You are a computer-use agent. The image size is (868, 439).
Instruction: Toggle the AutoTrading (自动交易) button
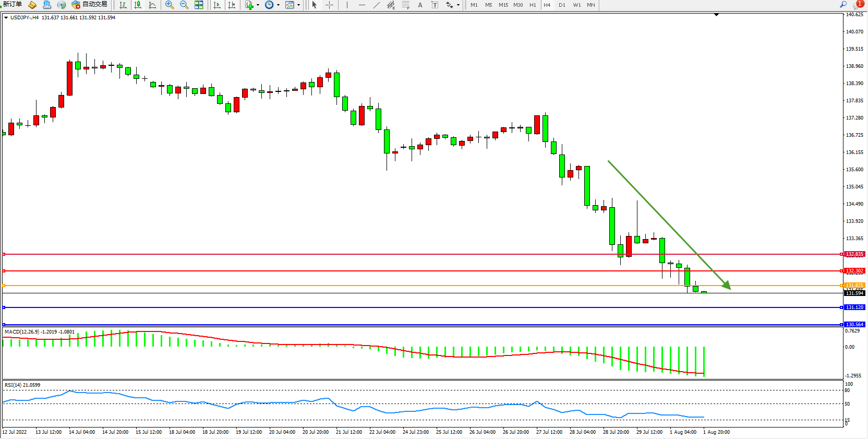tap(89, 5)
